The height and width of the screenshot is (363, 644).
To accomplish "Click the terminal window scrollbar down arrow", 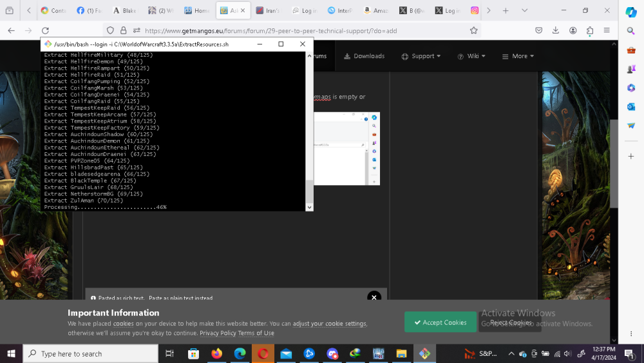I will (309, 207).
